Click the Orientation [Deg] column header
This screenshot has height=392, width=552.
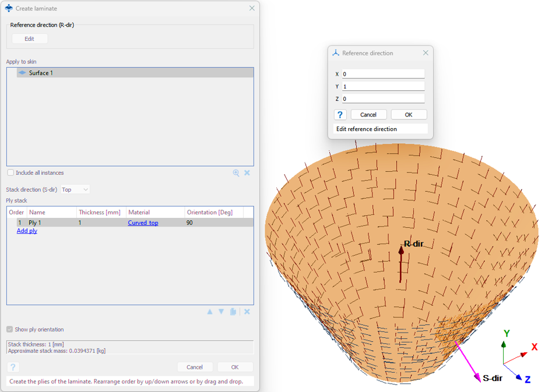click(209, 213)
